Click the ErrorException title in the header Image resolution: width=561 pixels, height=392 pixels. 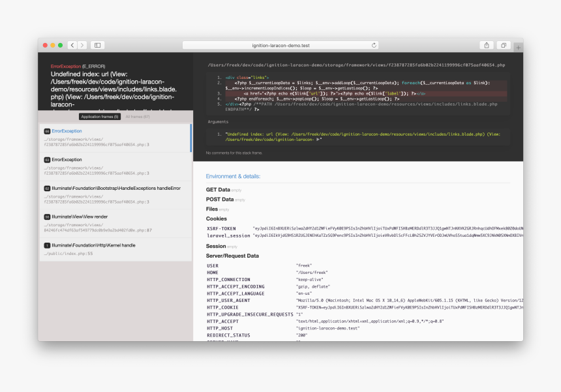(x=65, y=67)
